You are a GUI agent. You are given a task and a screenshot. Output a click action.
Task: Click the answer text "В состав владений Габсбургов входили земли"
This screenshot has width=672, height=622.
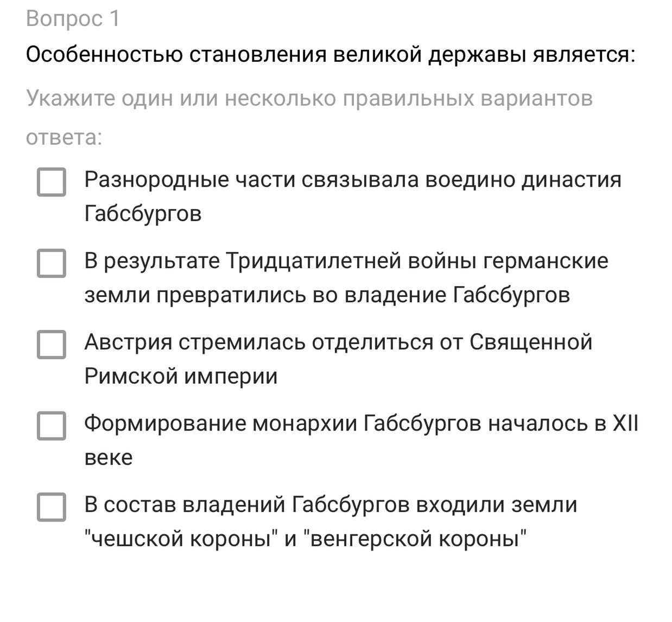[x=331, y=505]
